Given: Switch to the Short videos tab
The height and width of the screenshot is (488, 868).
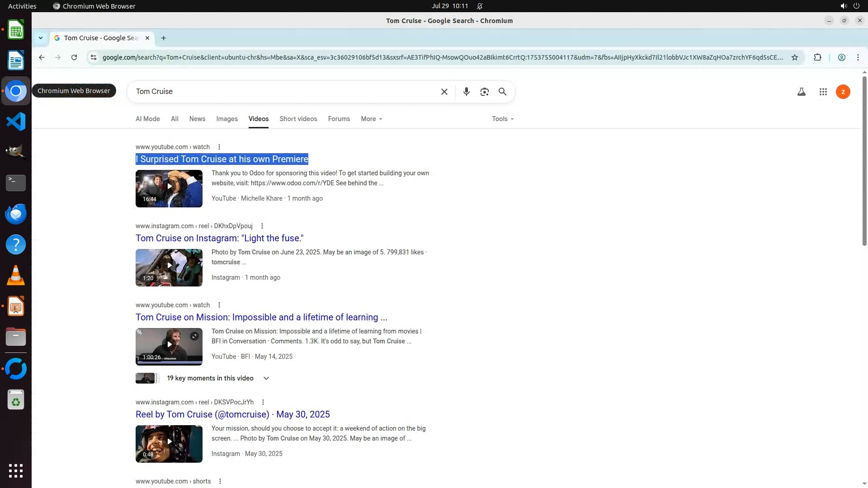Looking at the screenshot, I should 298,119.
